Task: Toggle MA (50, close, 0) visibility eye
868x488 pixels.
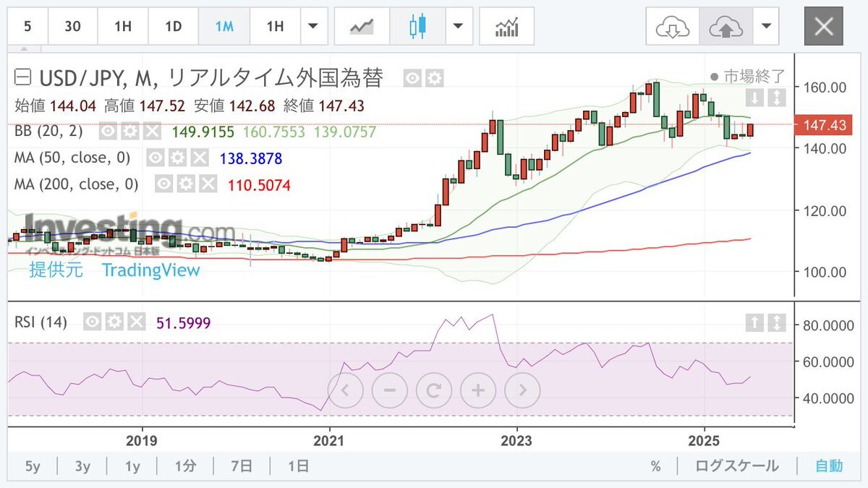Action: click(x=156, y=158)
